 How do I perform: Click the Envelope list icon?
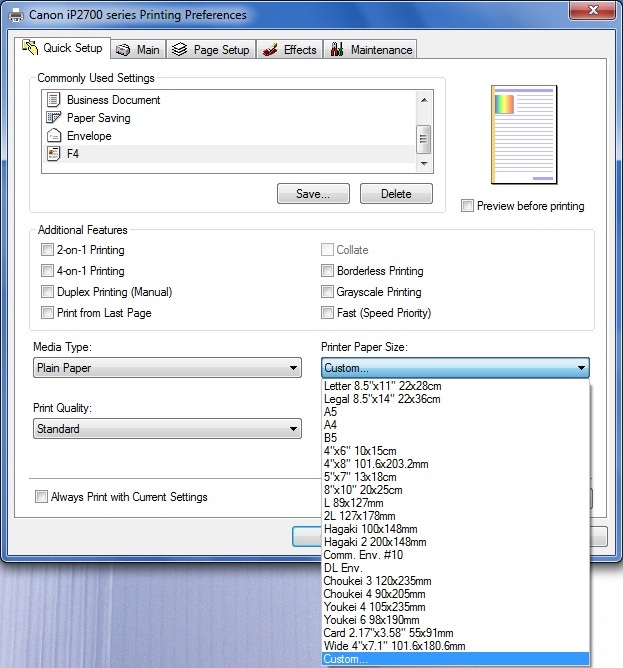[53, 135]
